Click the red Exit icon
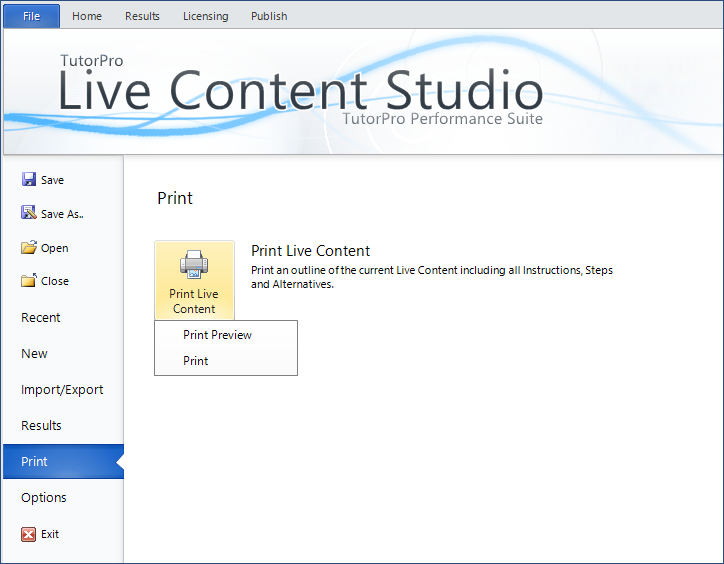 click(x=28, y=534)
